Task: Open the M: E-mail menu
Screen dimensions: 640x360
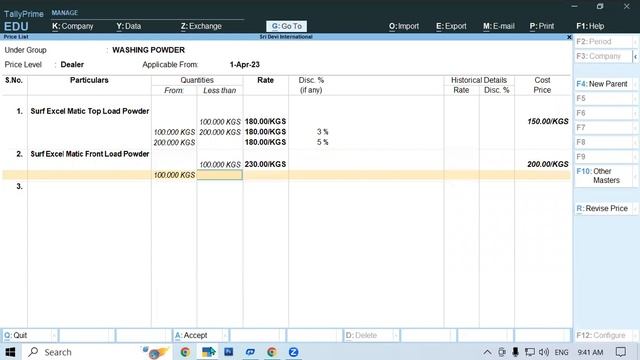Action: point(499,26)
